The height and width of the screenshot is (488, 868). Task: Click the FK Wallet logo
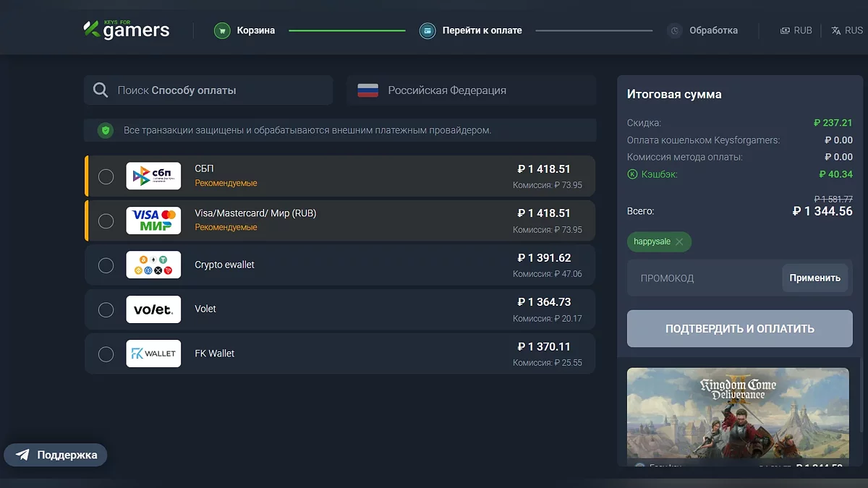coord(153,354)
